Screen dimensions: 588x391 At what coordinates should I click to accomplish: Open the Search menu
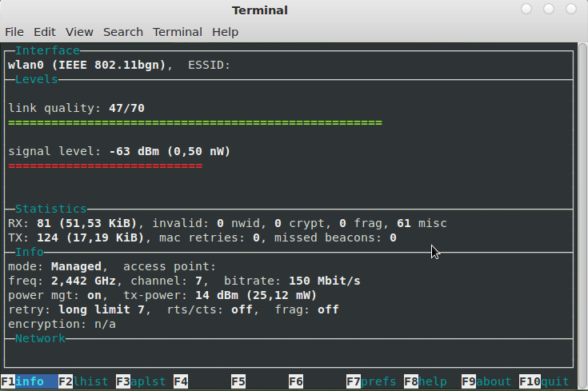tap(123, 32)
